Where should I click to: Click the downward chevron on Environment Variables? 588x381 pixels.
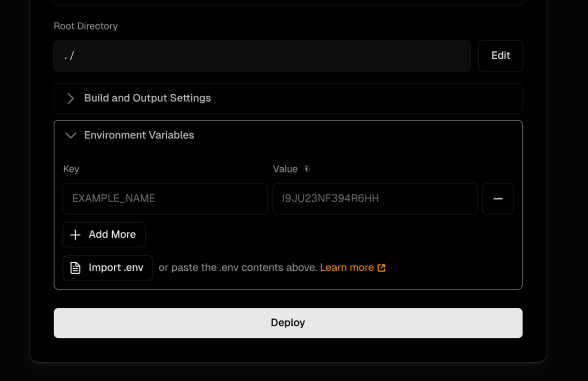[x=70, y=135]
